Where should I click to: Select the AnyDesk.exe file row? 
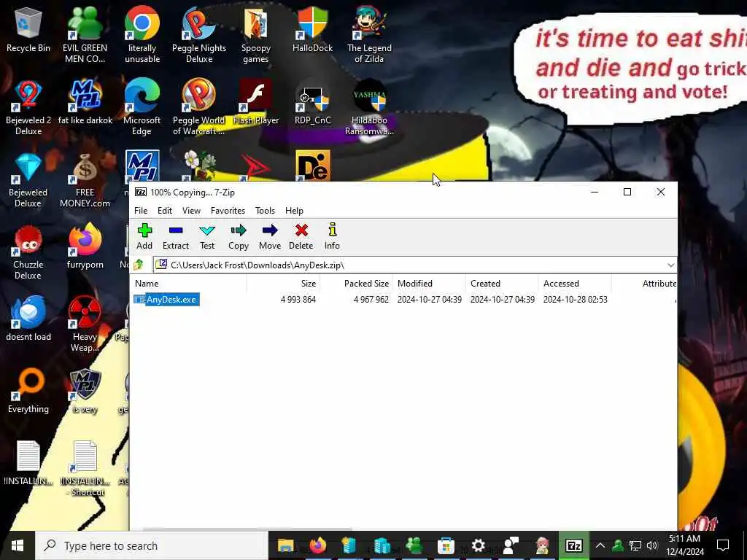tap(166, 300)
